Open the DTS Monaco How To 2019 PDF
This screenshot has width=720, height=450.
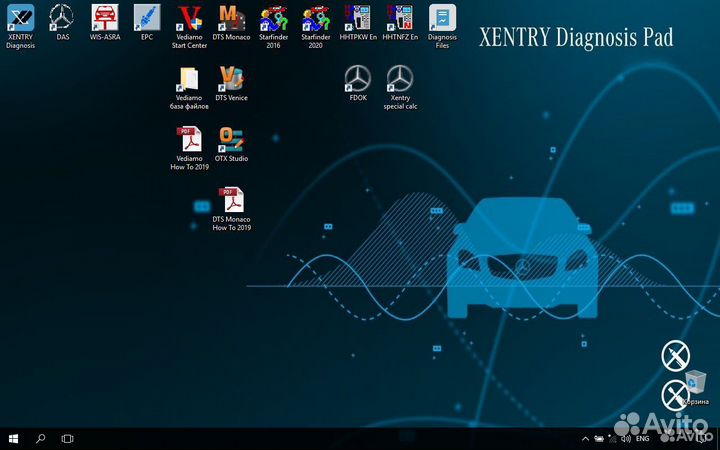[231, 209]
